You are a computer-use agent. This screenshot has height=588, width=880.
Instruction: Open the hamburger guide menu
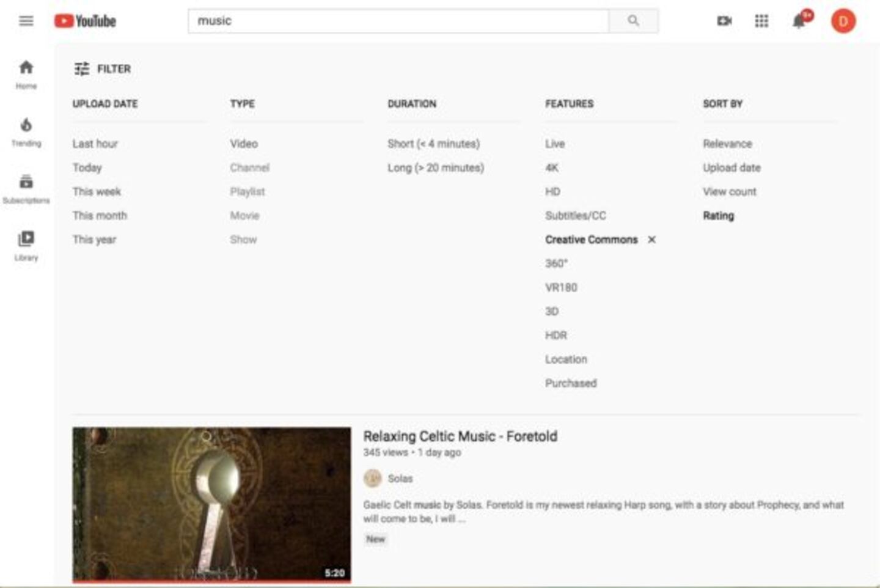pyautogui.click(x=26, y=21)
